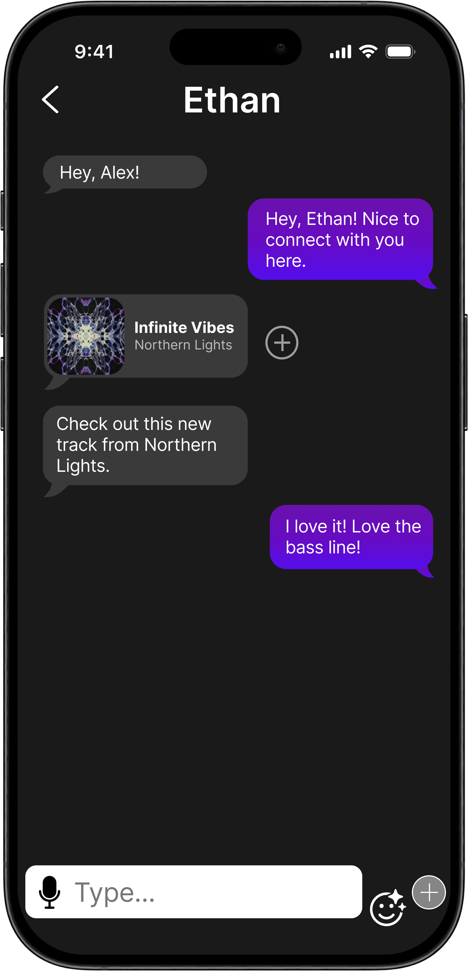The width and height of the screenshot is (468, 980).
Task: Tap the Northern Lights artist name
Action: click(183, 345)
